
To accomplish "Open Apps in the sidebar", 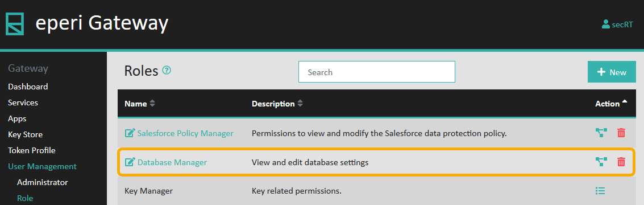I will coord(17,118).
